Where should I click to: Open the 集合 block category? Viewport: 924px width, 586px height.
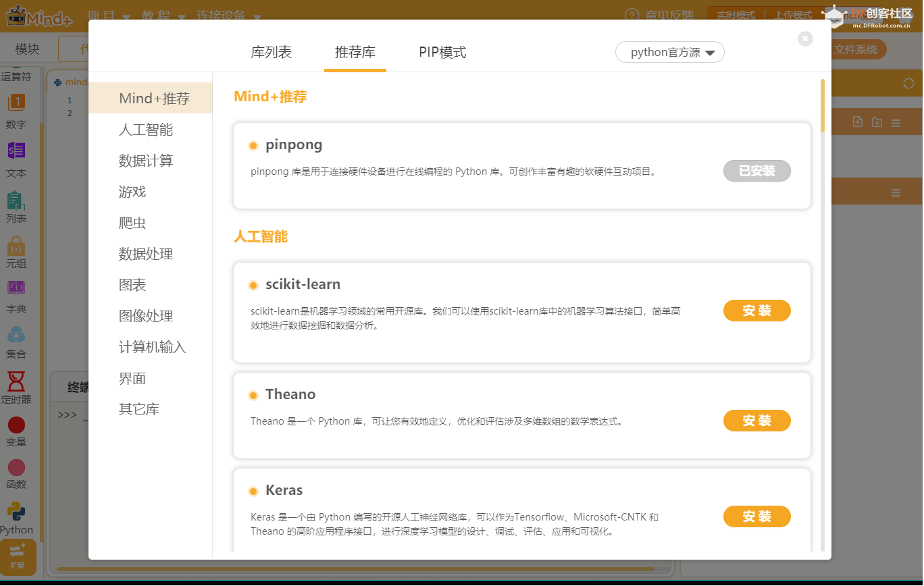click(16, 343)
